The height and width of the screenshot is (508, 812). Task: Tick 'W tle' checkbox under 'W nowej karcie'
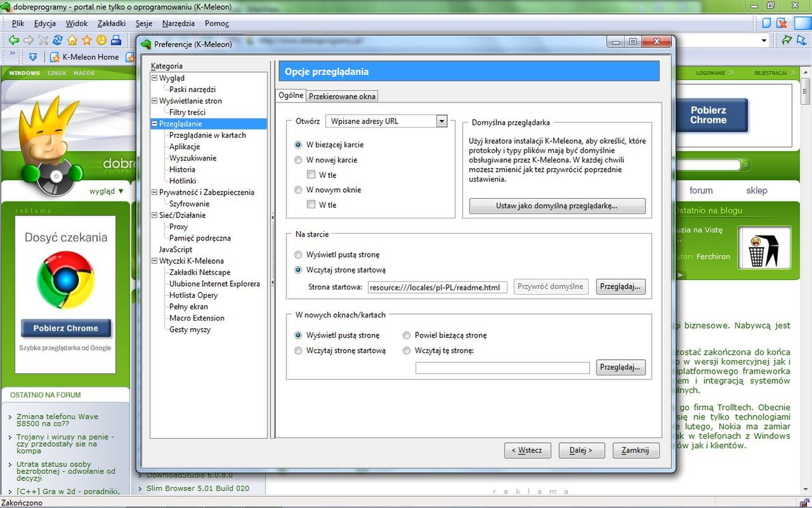[x=311, y=175]
